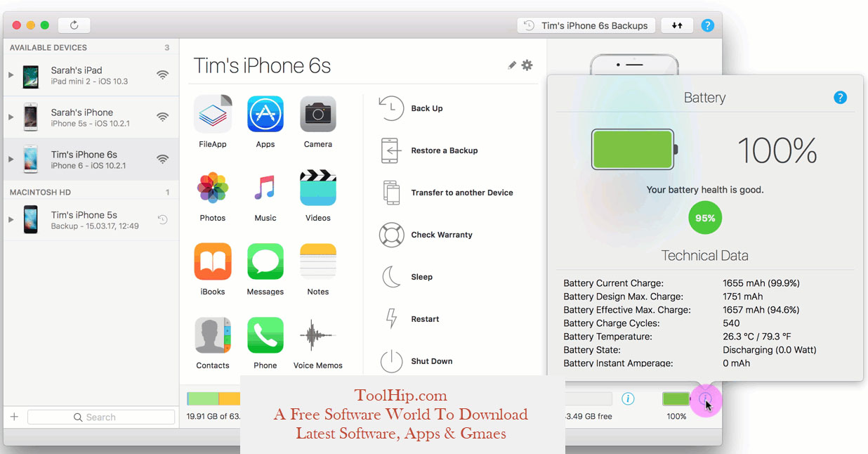Expand Tim's iPhone 6s device entry
This screenshot has width=868, height=454.
pyautogui.click(x=11, y=159)
